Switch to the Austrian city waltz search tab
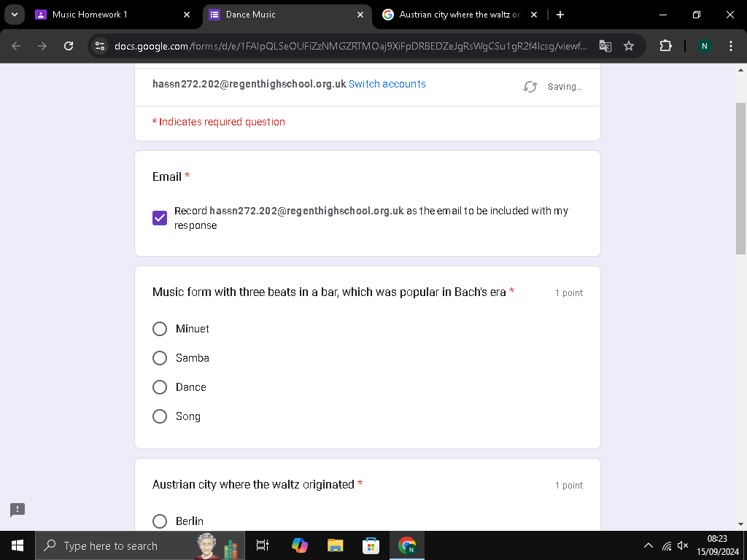The image size is (747, 560). point(461,15)
